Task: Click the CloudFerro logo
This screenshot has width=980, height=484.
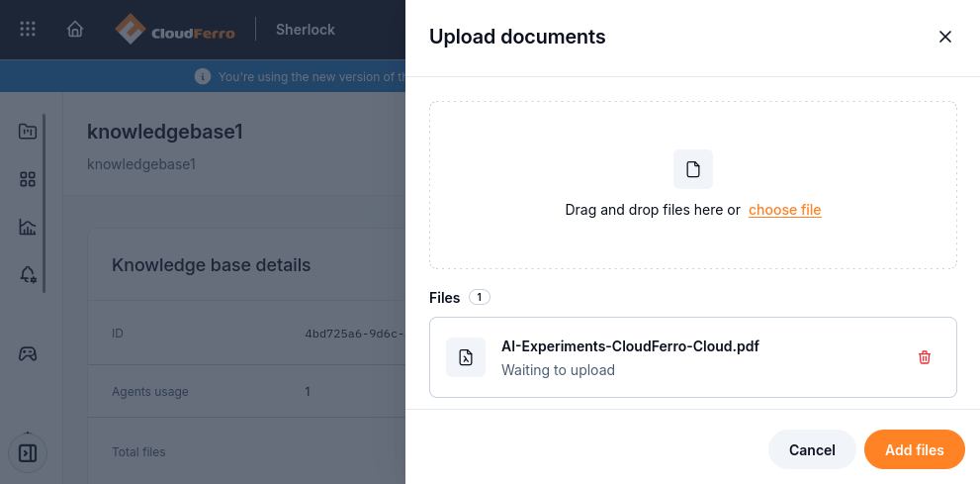Action: pos(175,30)
